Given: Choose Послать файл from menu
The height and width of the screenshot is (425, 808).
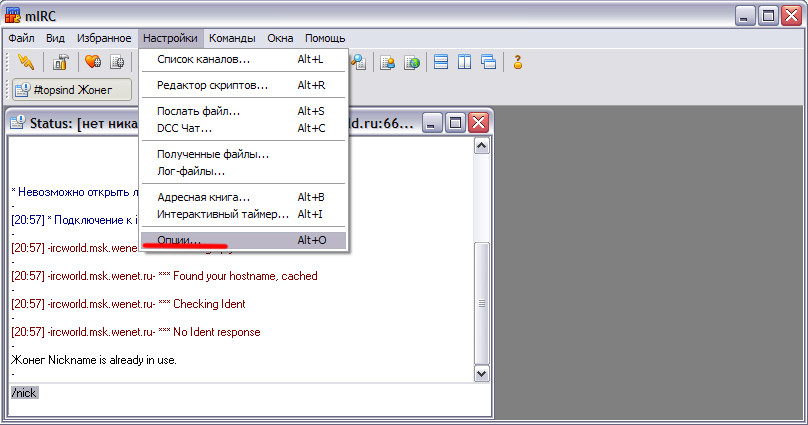Looking at the screenshot, I should [x=243, y=111].
